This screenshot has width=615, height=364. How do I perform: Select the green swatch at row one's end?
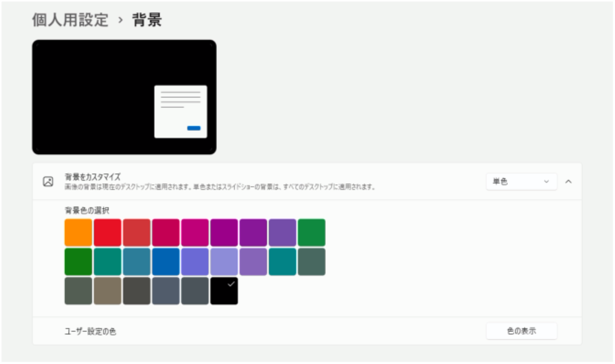(311, 232)
